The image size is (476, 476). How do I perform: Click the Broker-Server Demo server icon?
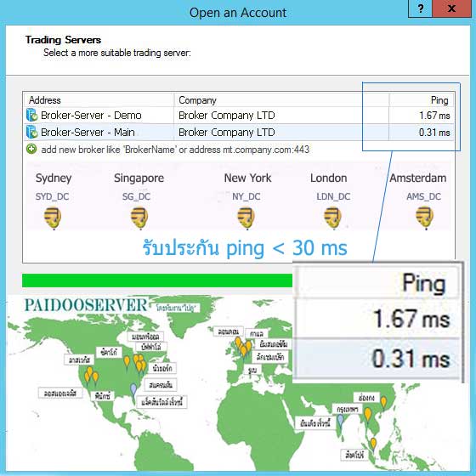pyautogui.click(x=32, y=115)
